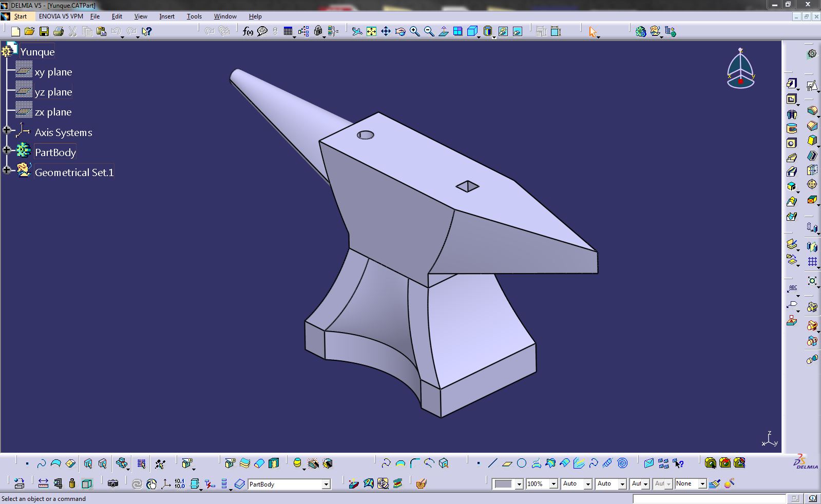Screen dimensions: 821x504
Task: Click the Line tool in bottom toolbar
Action: coord(492,463)
